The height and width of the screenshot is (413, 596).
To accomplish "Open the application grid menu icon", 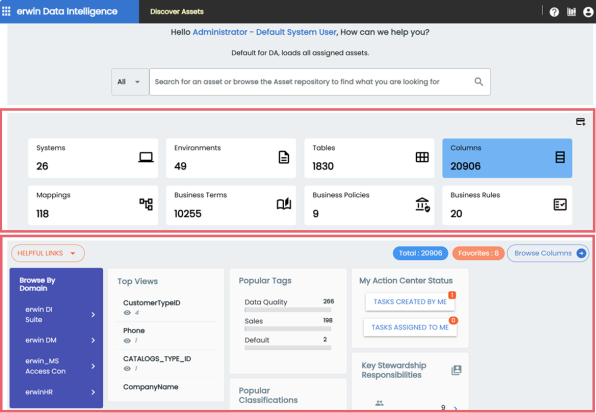I will pos(6,11).
